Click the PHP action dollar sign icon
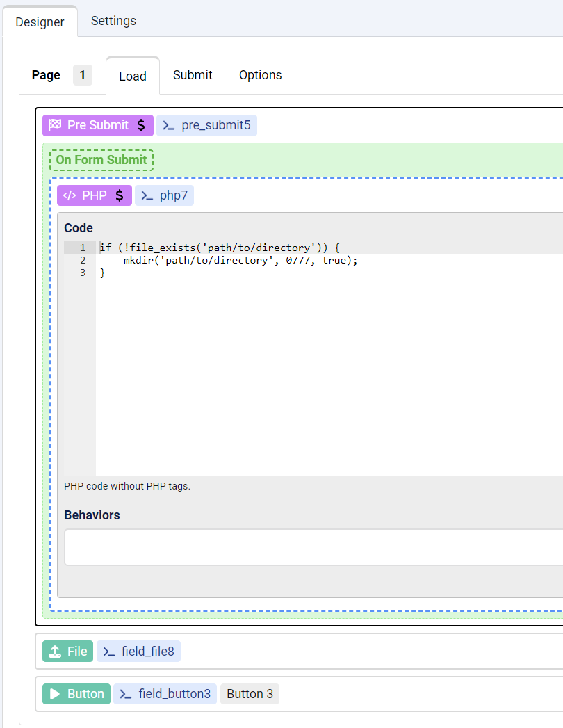The image size is (563, 728). [x=120, y=195]
